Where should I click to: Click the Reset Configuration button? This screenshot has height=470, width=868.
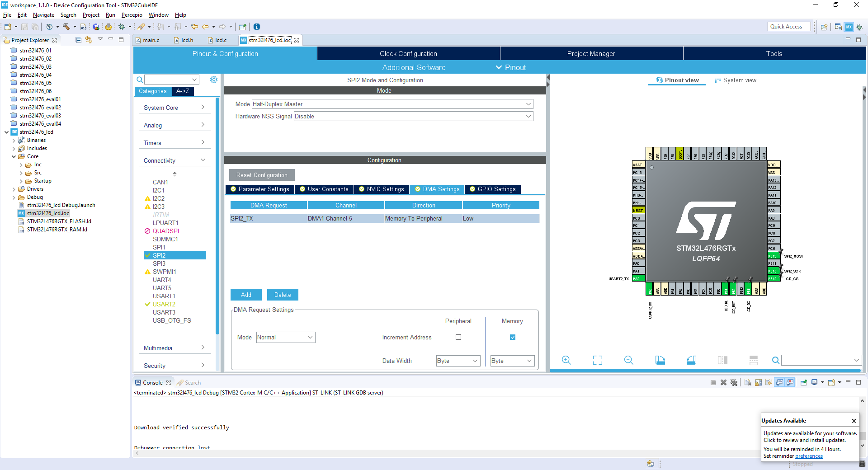[x=262, y=175]
